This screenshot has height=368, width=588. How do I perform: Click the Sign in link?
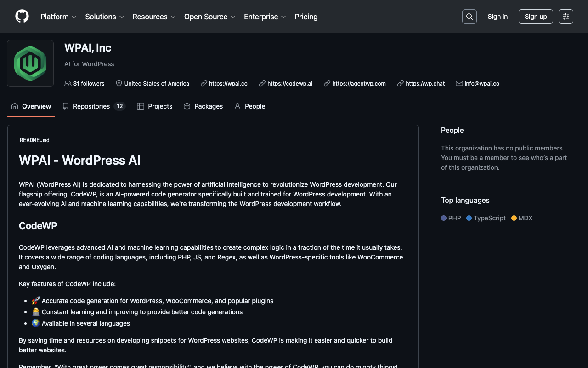[x=498, y=17]
